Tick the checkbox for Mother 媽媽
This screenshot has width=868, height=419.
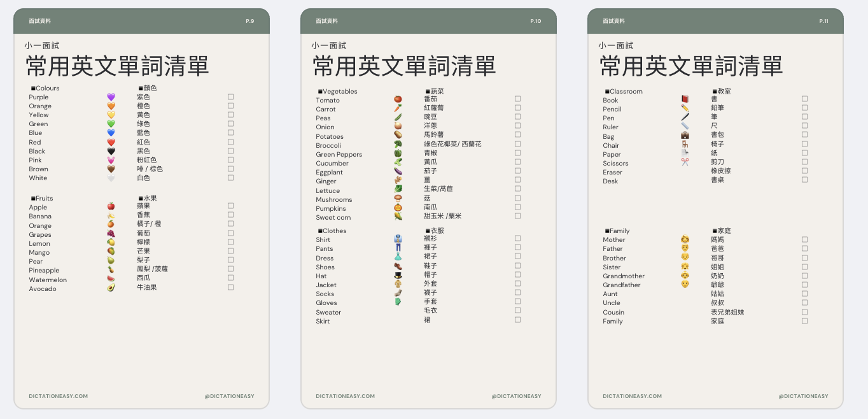tap(804, 239)
